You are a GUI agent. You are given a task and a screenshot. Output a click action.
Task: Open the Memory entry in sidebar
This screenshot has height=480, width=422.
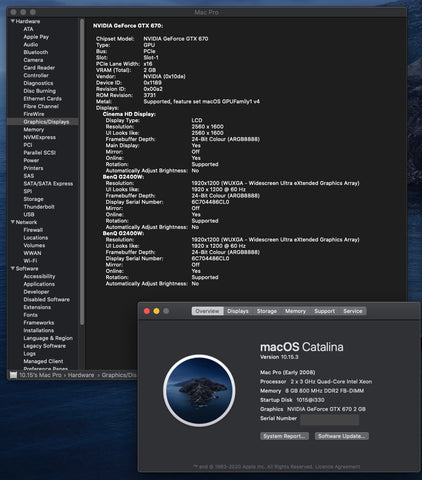(x=34, y=129)
